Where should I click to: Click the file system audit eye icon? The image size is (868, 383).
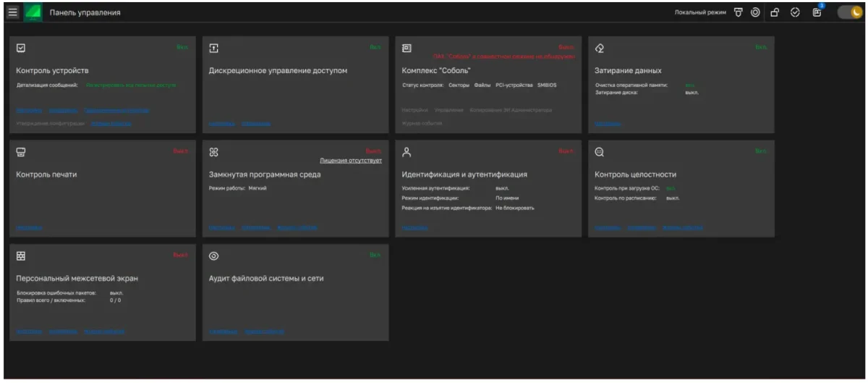(213, 256)
